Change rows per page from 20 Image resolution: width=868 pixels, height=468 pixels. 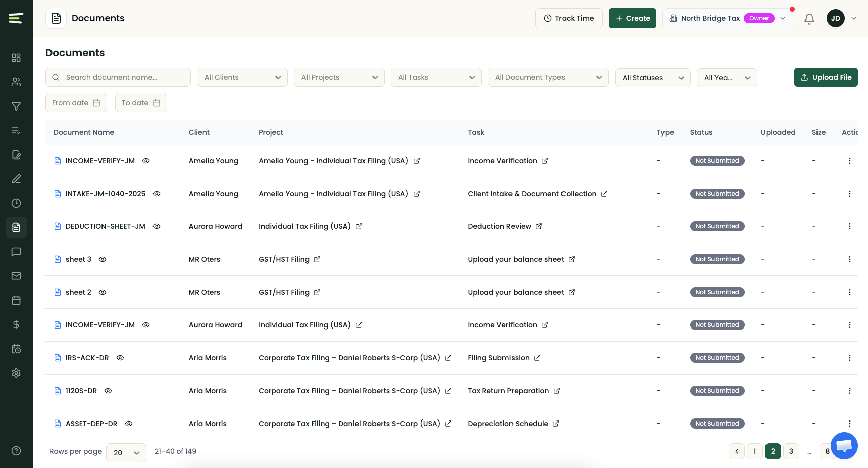pos(126,453)
